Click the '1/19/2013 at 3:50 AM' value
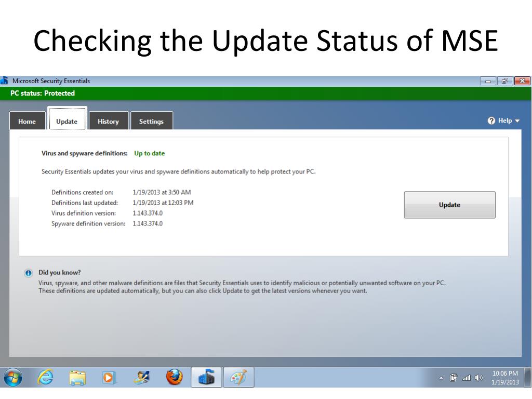 point(162,192)
